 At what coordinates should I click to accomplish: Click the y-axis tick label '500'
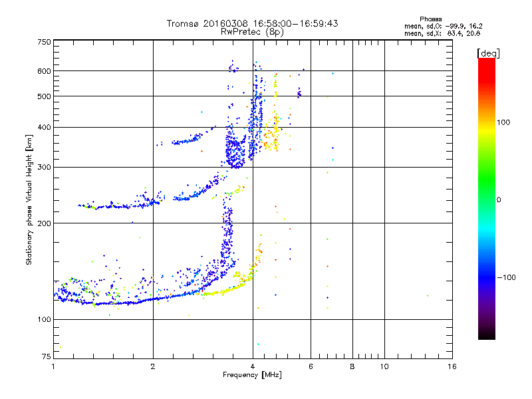click(44, 96)
